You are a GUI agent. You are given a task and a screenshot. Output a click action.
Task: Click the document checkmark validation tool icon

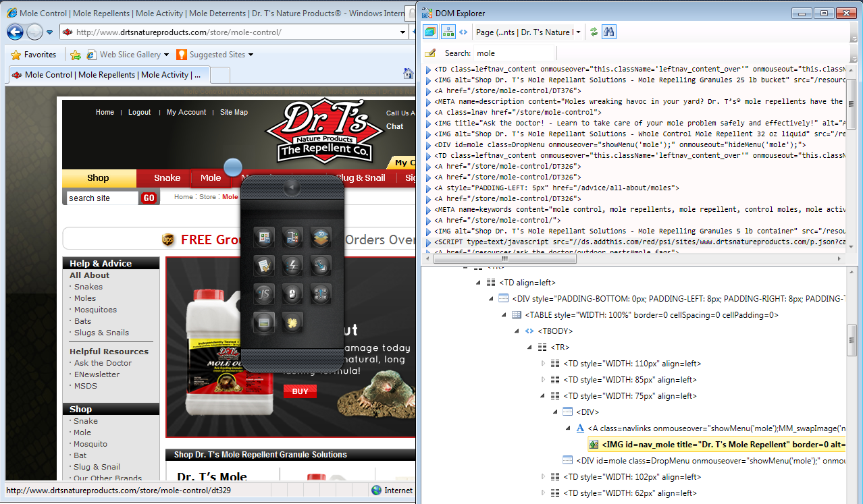tap(264, 265)
